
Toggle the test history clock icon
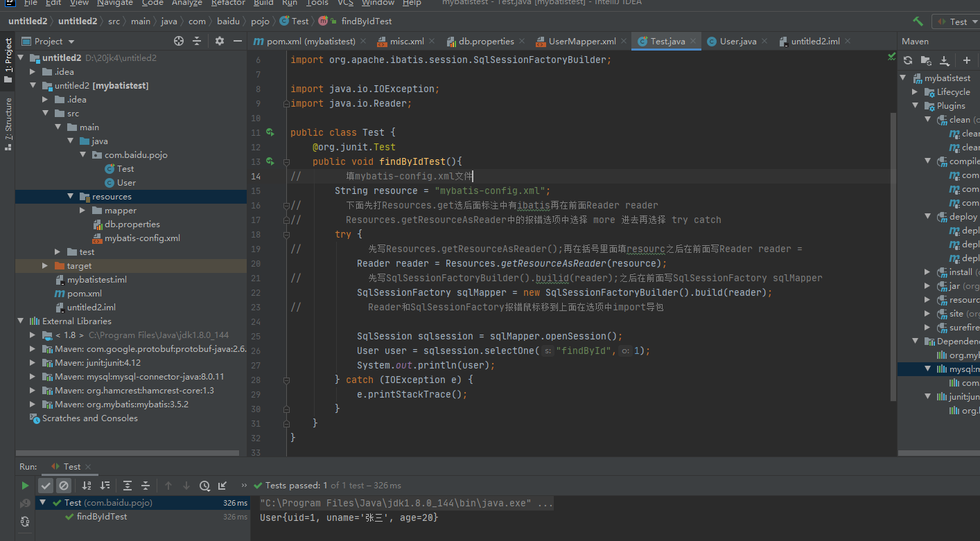204,486
